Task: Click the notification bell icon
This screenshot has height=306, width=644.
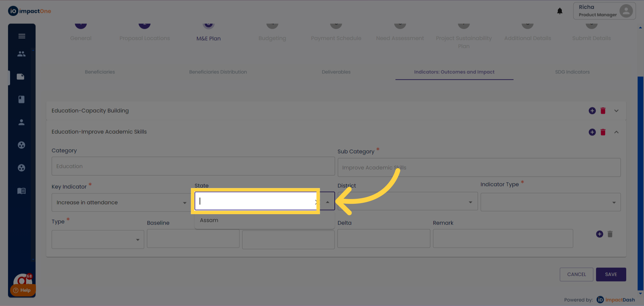Action: [x=559, y=11]
